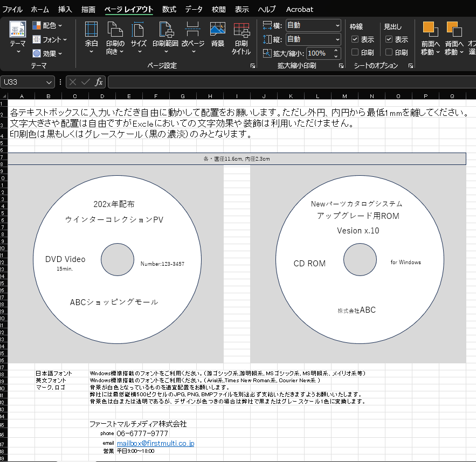The height and width of the screenshot is (462, 476).
Task: Click the 印刷の向き orientation icon
Action: tap(115, 30)
